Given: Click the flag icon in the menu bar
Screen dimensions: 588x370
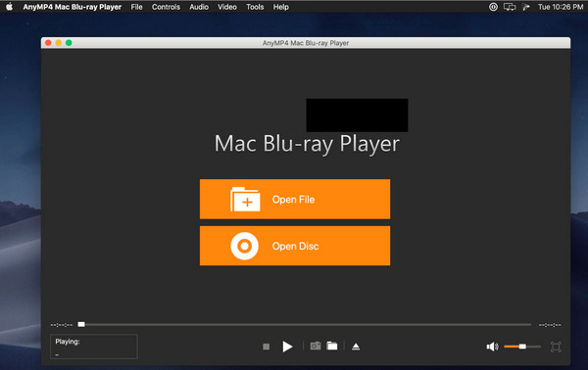Looking at the screenshot, I should coord(525,7).
